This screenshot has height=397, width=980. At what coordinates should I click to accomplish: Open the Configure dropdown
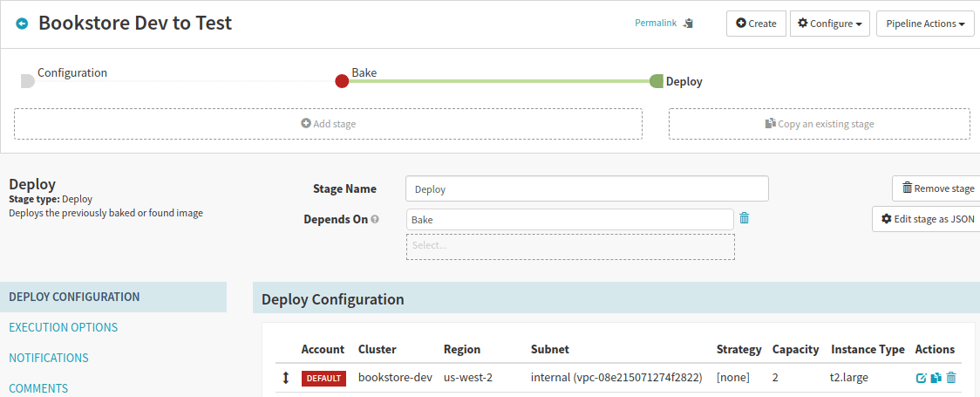(x=830, y=24)
